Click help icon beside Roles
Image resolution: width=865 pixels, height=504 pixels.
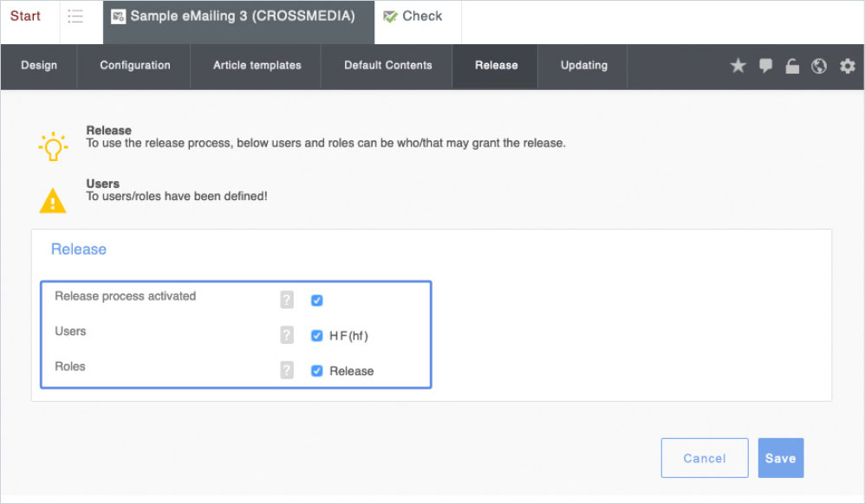click(x=287, y=371)
